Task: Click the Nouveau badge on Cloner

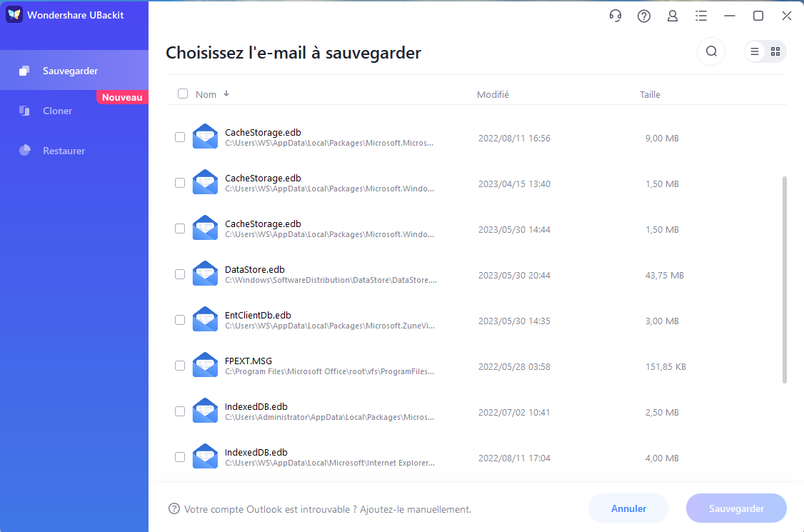Action: click(x=122, y=97)
